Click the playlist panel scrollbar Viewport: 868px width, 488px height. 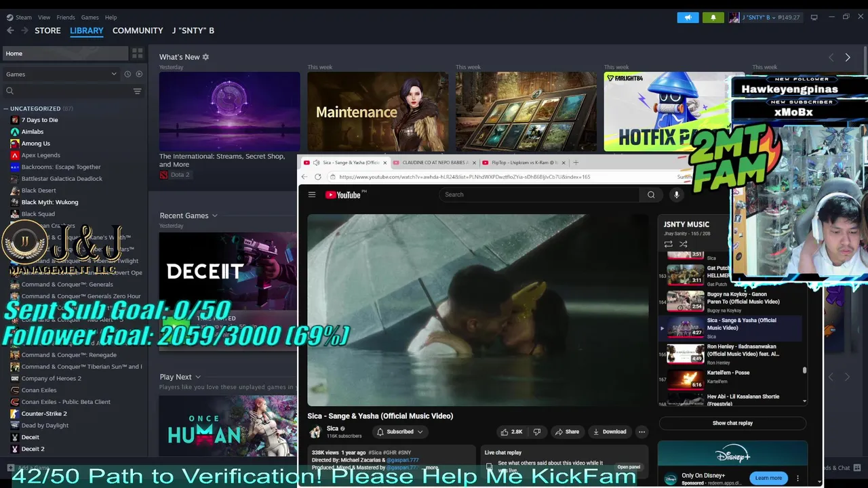(804, 371)
